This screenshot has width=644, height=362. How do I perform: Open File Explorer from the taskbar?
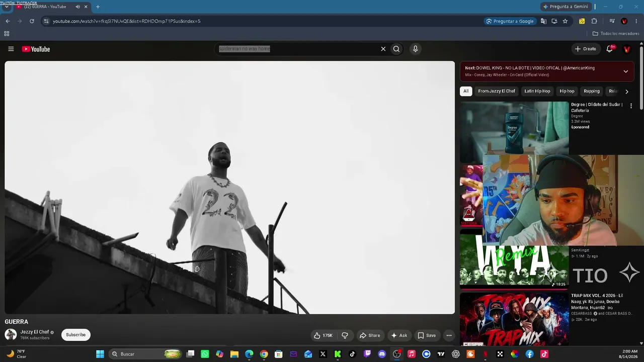234,354
